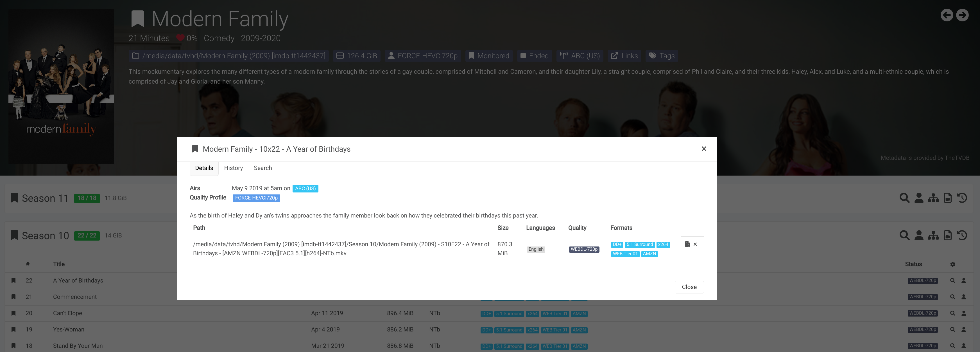Open media info for the A Year of Birthdays file

(x=687, y=244)
